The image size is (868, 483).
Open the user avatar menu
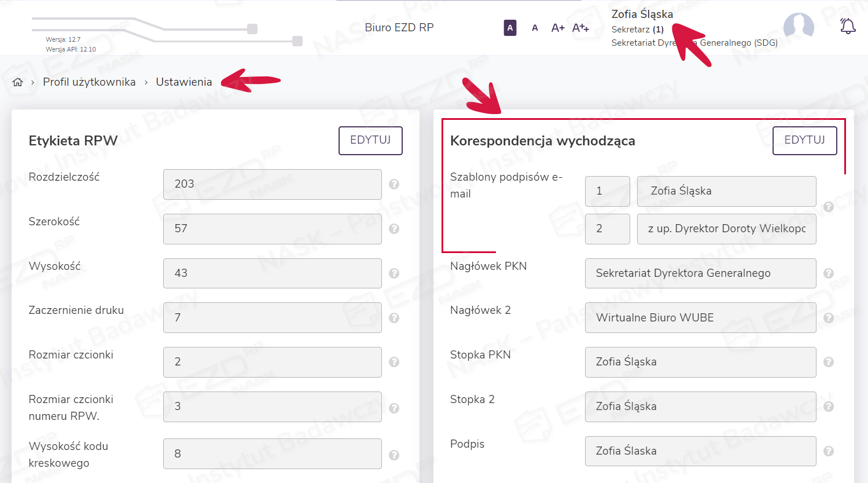pos(799,27)
